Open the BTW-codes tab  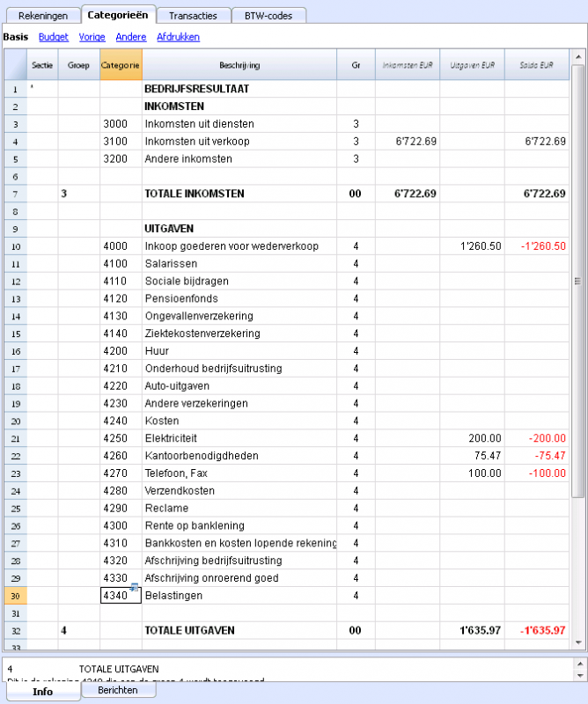coord(268,16)
